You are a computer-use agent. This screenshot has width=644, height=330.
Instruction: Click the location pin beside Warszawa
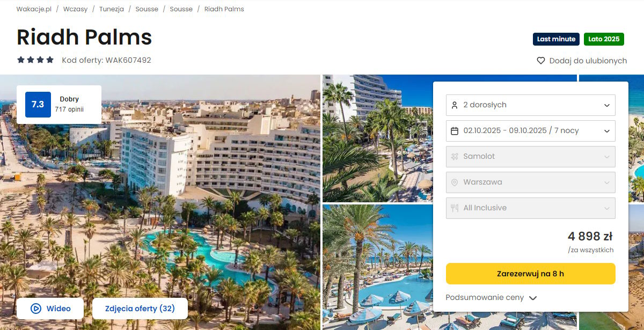(x=455, y=182)
